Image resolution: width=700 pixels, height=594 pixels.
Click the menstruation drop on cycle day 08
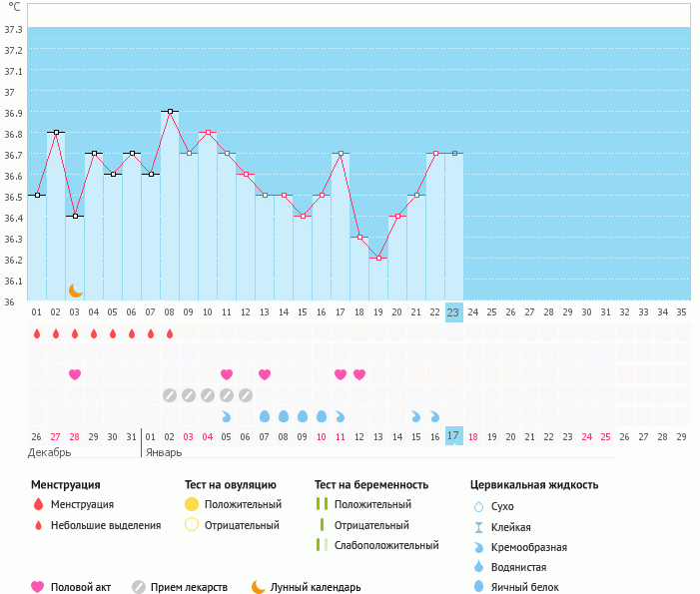[170, 333]
